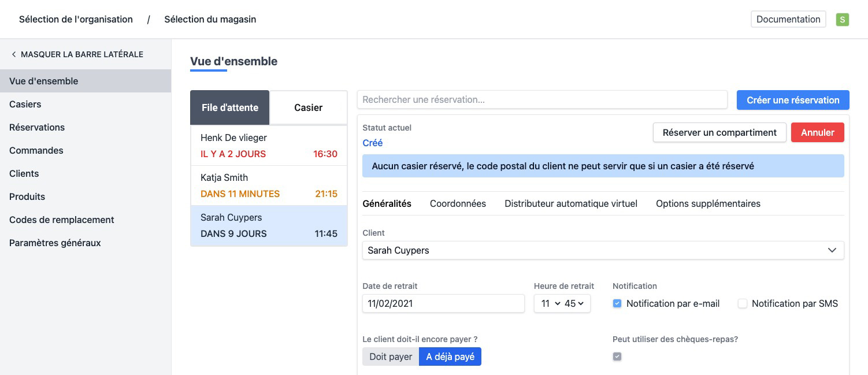Enable the Notification par SMS checkbox
Image resolution: width=868 pixels, height=375 pixels.
[x=743, y=303]
